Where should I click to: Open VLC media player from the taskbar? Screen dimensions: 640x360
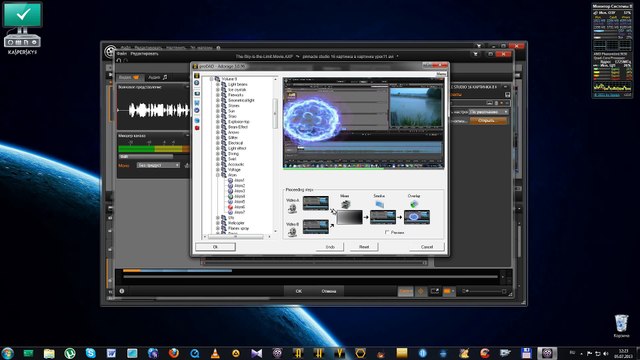click(x=215, y=353)
